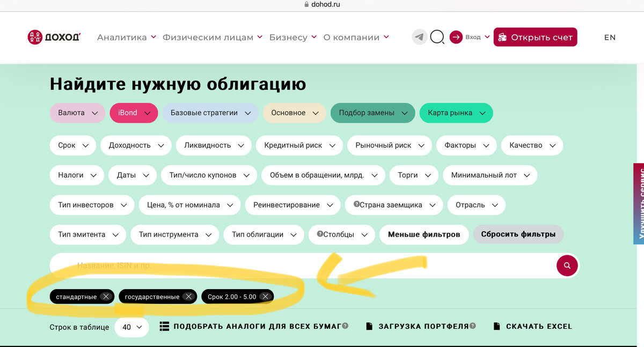Dismiss the Срок 2.00 - 5.00 chip
The image size is (644, 347).
(265, 296)
